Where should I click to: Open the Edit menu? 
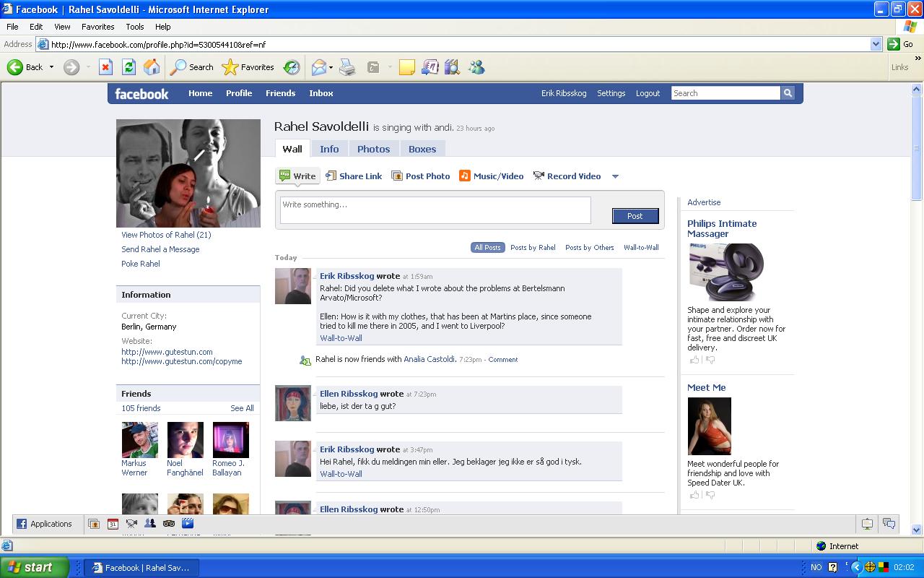click(x=36, y=27)
